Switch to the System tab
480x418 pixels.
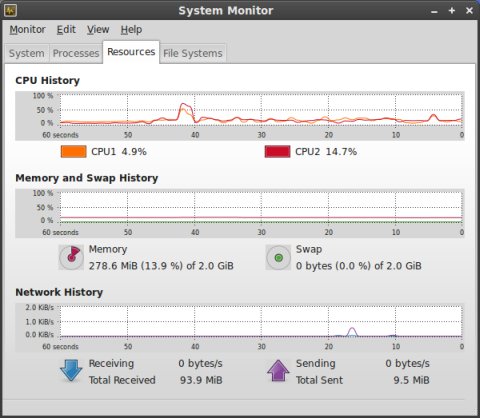tap(27, 53)
